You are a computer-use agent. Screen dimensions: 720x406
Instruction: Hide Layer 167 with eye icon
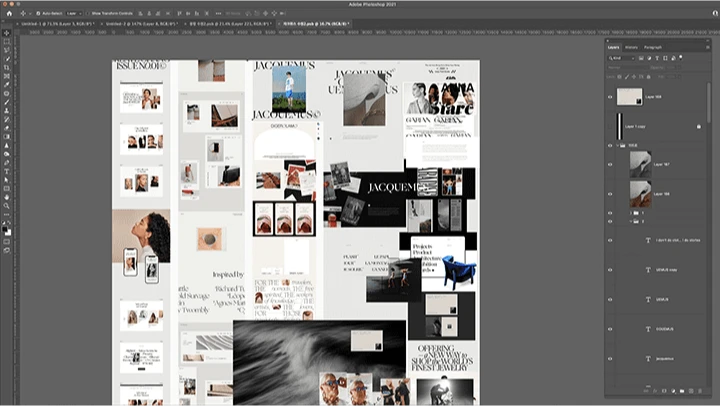coord(610,164)
